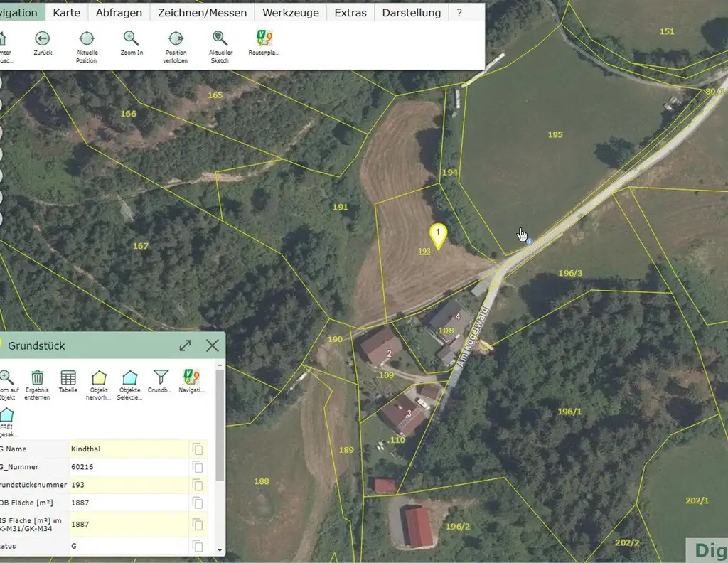Click Objekte Selektieren blue polygon icon

129,377
